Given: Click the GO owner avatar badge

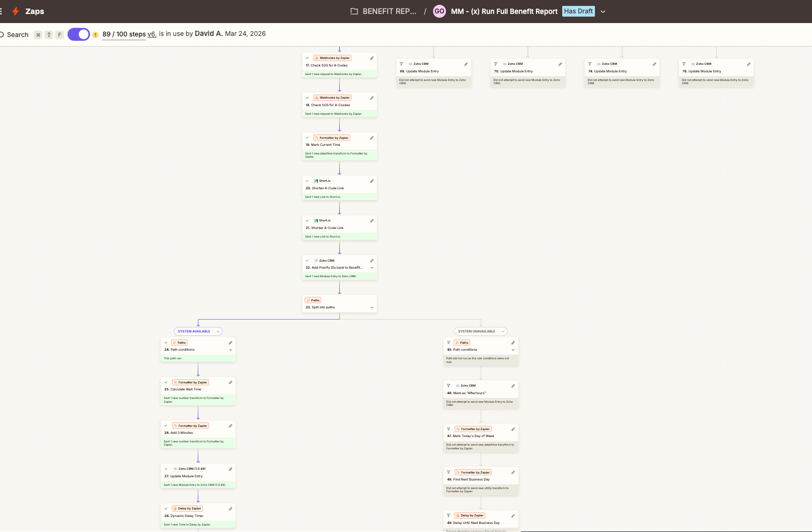Looking at the screenshot, I should point(439,11).
